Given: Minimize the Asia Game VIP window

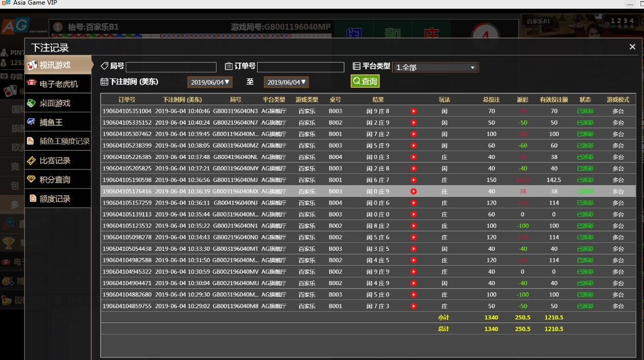Looking at the screenshot, I should pos(630,4).
